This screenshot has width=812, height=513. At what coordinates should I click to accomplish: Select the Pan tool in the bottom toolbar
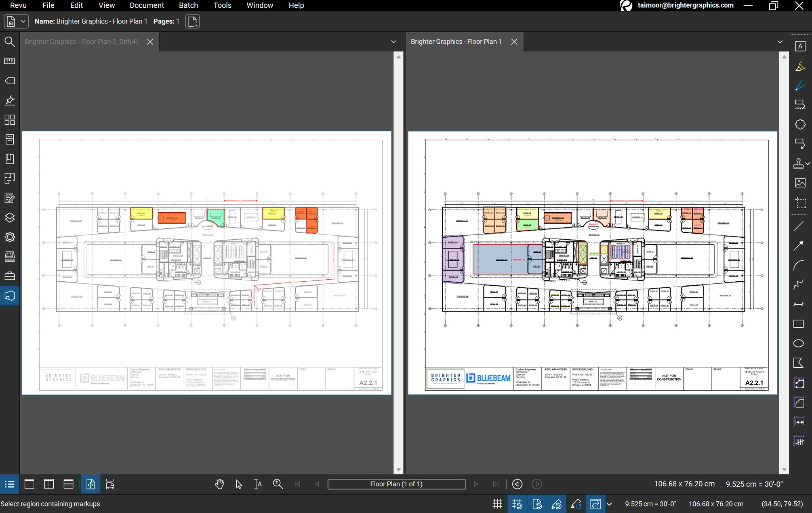click(x=220, y=484)
